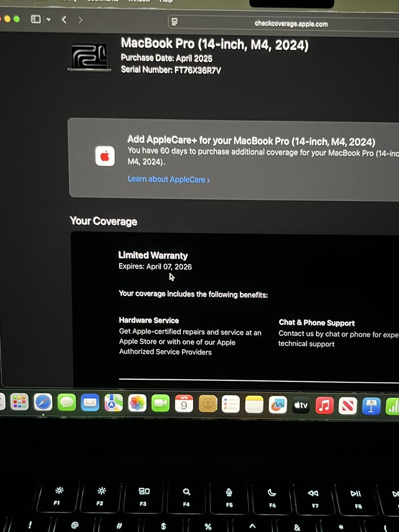Open the Notes app in the Dock

254,405
